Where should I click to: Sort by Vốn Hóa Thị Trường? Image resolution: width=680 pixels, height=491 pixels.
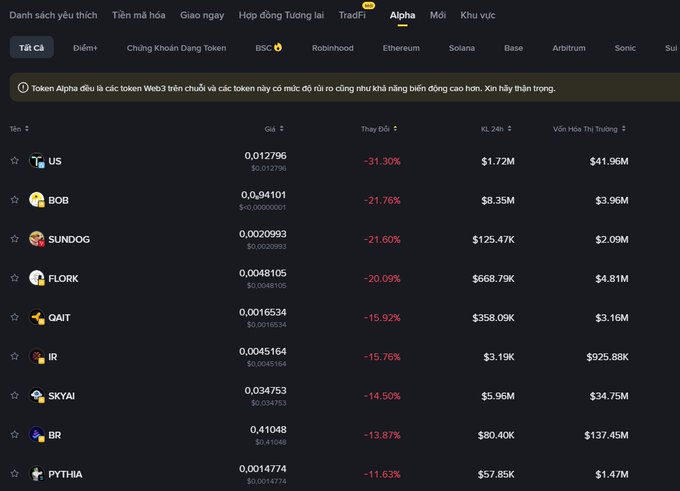pos(589,129)
